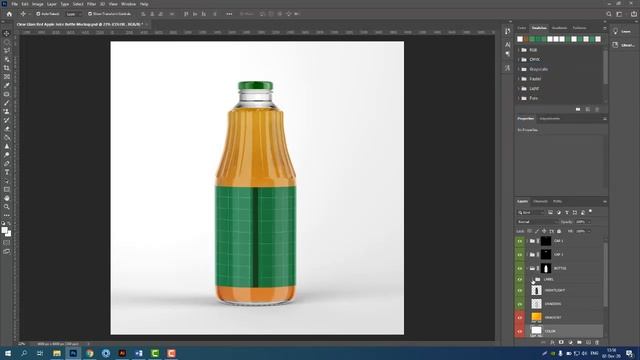
Task: Enable Show Transform Controls checkbox
Action: click(x=90, y=14)
